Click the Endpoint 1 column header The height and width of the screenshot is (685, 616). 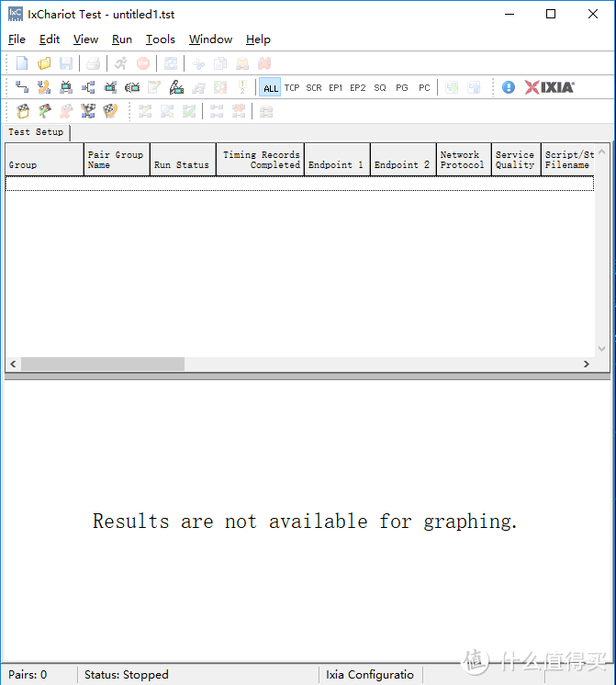pyautogui.click(x=337, y=160)
